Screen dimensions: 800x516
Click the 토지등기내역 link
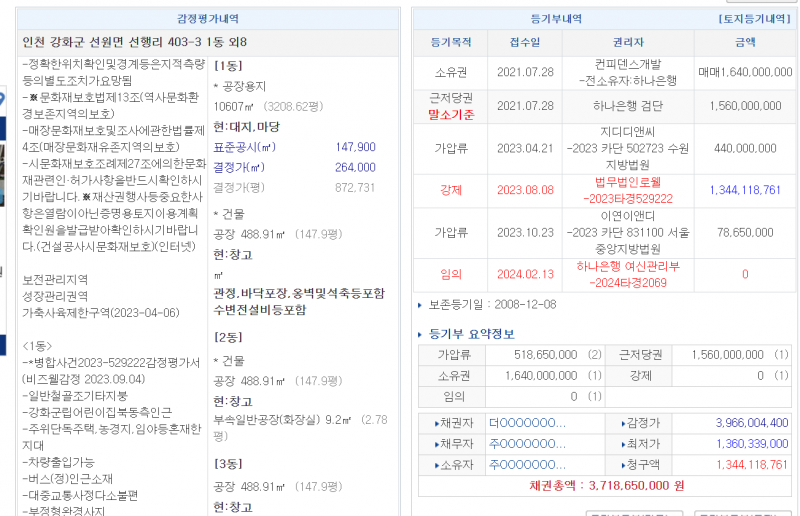[x=754, y=19]
